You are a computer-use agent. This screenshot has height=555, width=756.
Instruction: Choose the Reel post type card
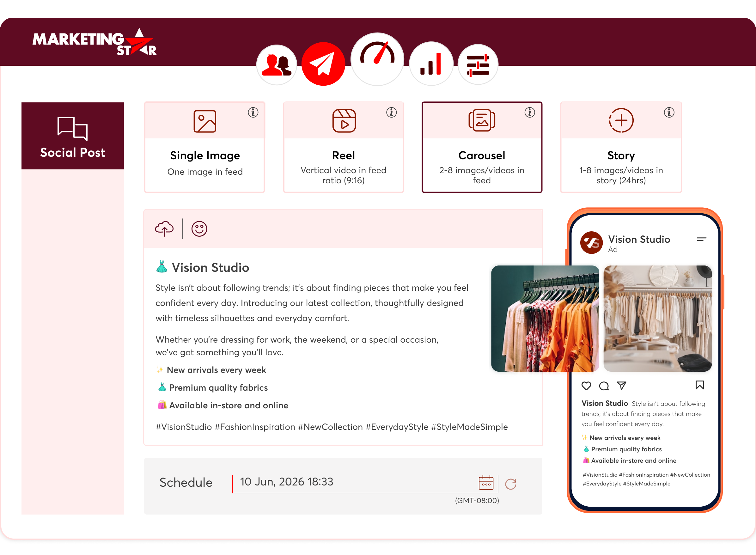click(x=343, y=147)
